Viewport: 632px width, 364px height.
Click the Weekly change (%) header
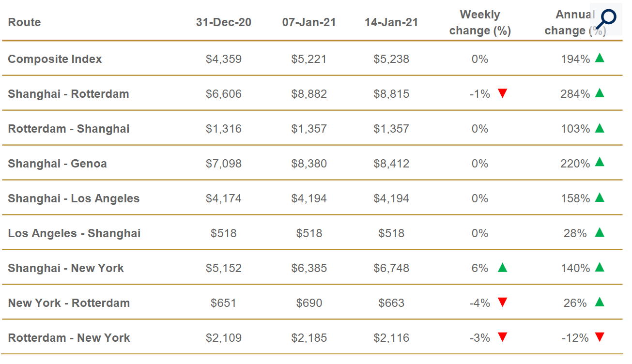tap(480, 22)
